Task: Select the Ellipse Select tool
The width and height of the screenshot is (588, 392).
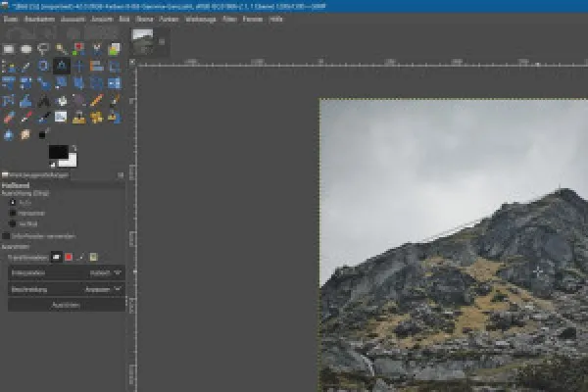Action: 26,48
